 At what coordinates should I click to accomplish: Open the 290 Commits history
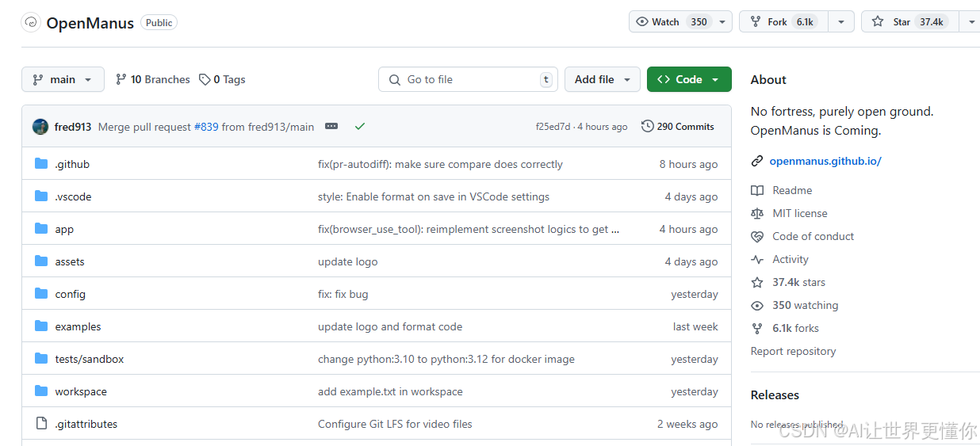click(678, 127)
